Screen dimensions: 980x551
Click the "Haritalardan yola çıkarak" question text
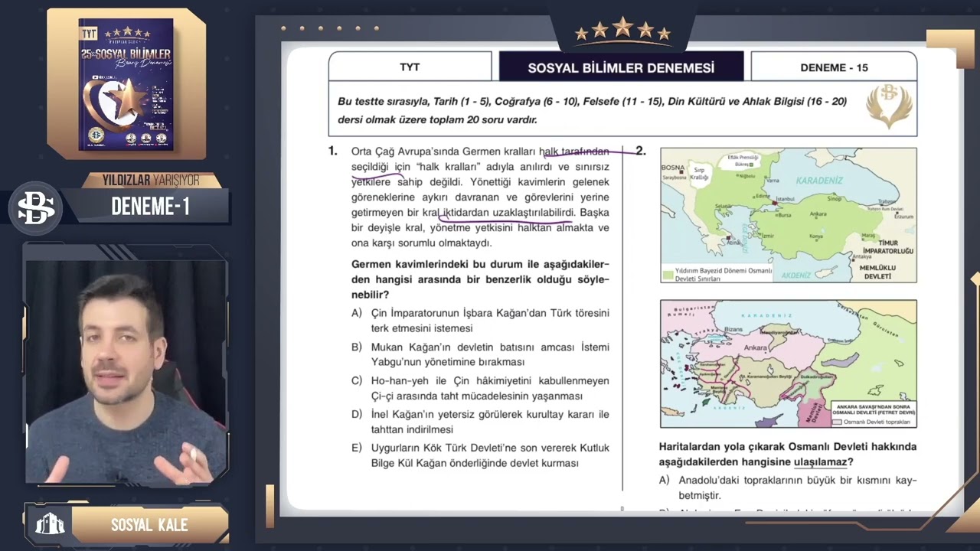click(788, 454)
